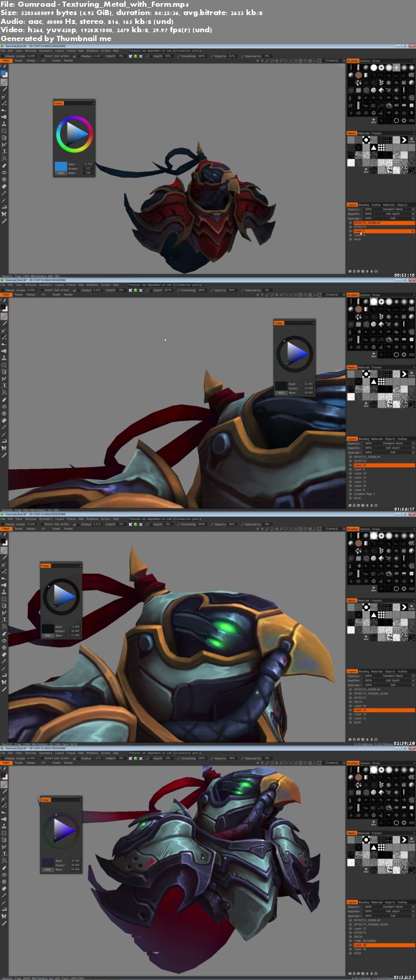Image resolution: width=416 pixels, height=980 pixels.
Task: Select the Text tool in 02:39:28 frame toolbar
Action: 5,620
